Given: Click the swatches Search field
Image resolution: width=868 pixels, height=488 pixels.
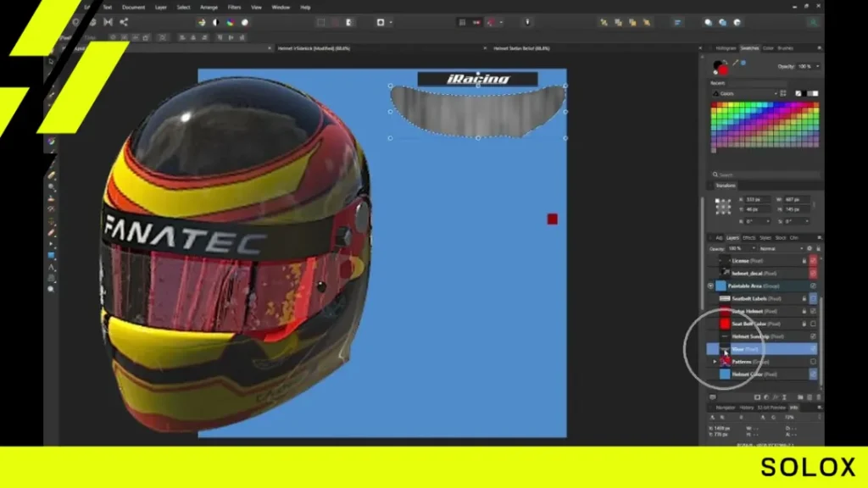Looking at the screenshot, I should click(765, 175).
